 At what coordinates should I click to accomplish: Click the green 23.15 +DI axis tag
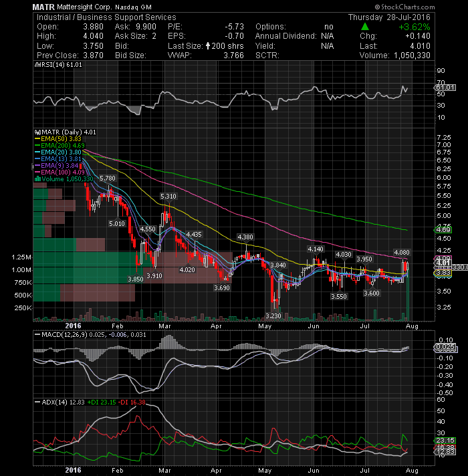(x=445, y=441)
